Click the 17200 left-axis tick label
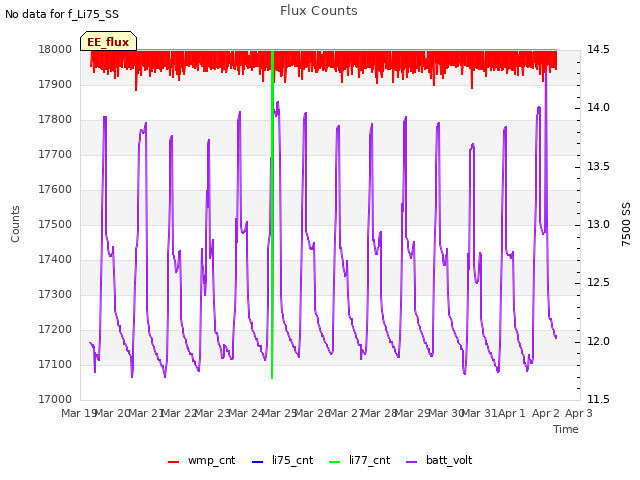640x480 pixels. tap(55, 329)
